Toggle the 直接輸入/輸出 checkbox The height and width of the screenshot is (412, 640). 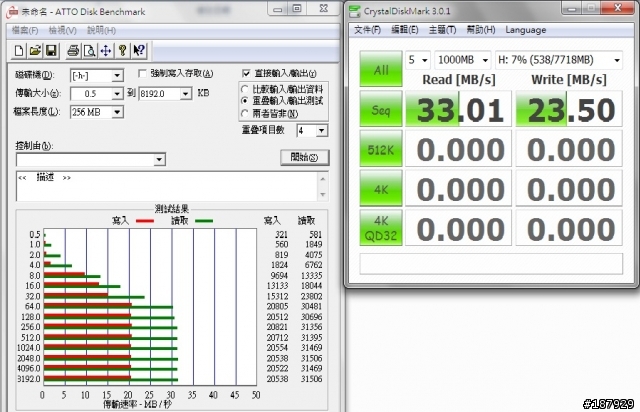click(x=246, y=73)
